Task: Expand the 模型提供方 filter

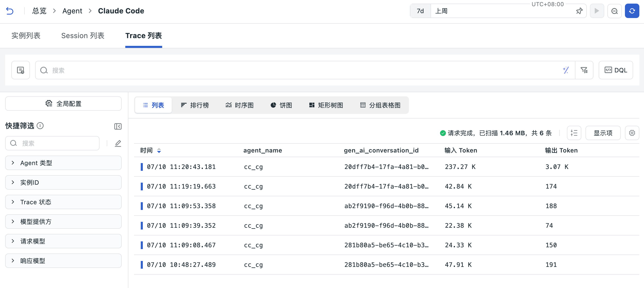Action: (x=63, y=222)
